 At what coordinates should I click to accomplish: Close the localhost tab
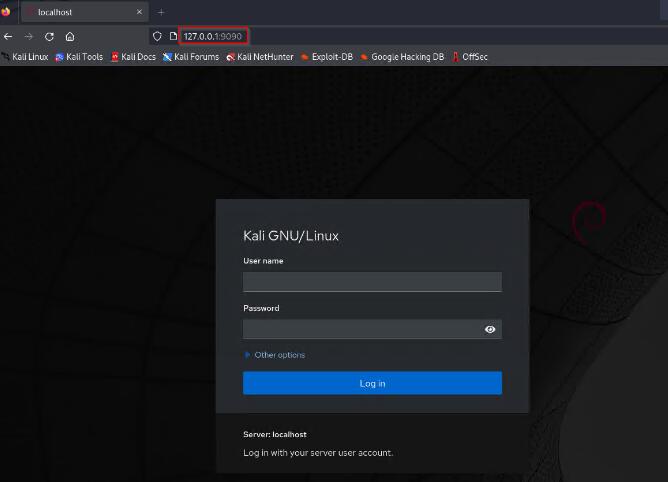(138, 12)
